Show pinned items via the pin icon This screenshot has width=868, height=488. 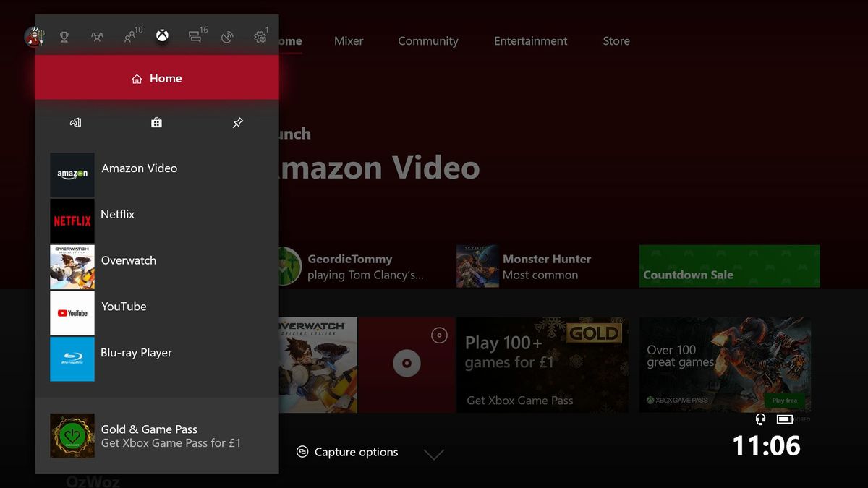point(237,122)
